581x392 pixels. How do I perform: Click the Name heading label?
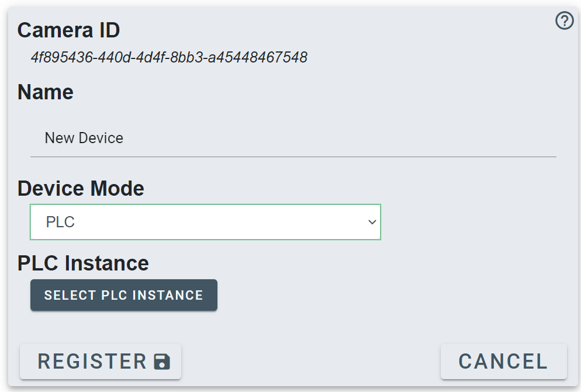[46, 92]
